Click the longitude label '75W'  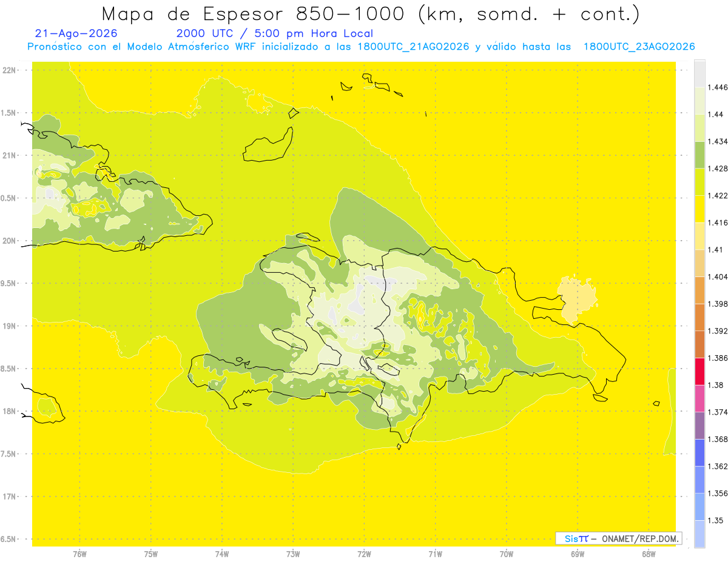click(150, 554)
